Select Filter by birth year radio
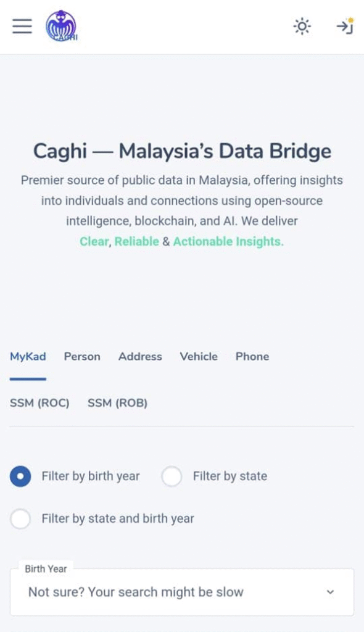The height and width of the screenshot is (632, 364). click(x=20, y=476)
